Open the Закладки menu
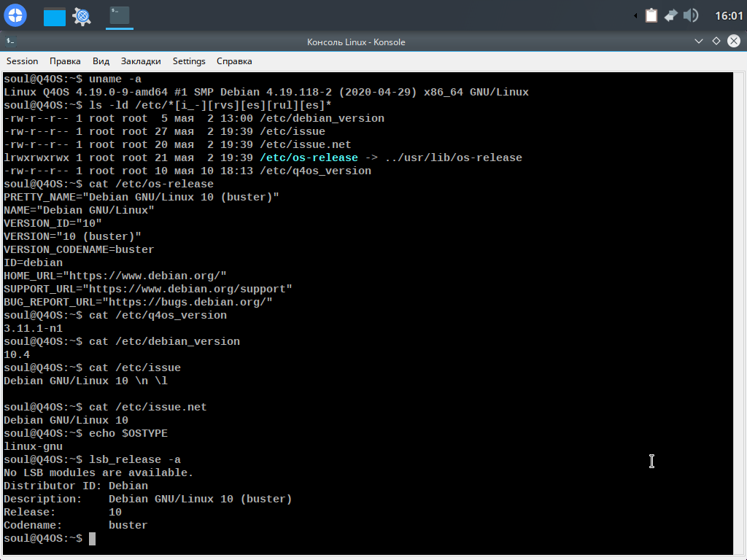 (x=141, y=61)
